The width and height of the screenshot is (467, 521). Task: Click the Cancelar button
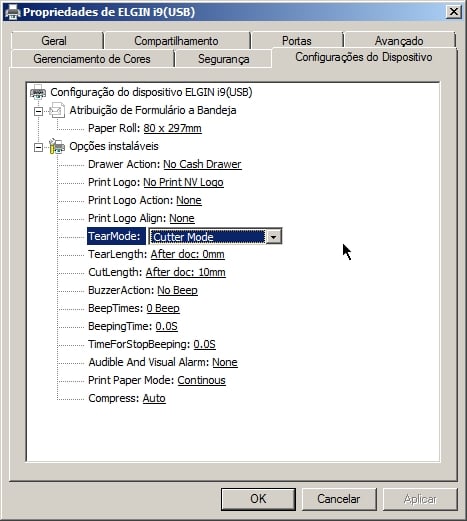pos(339,499)
